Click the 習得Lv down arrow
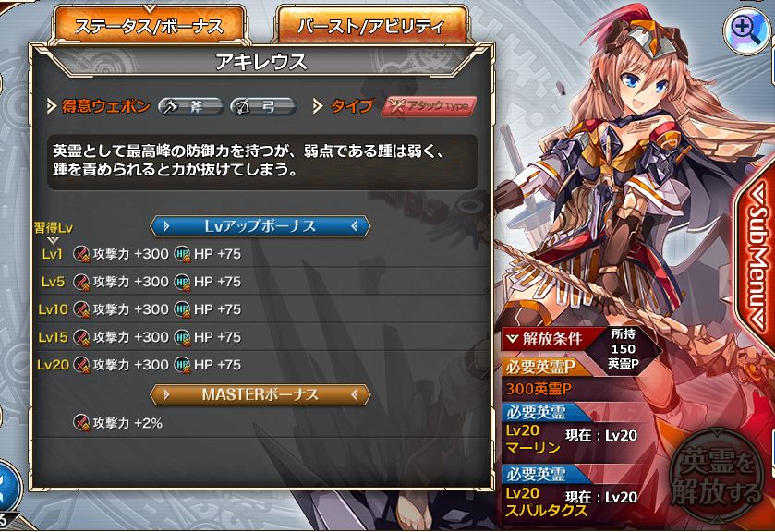Screen dimensions: 775x532 pyautogui.click(x=53, y=240)
